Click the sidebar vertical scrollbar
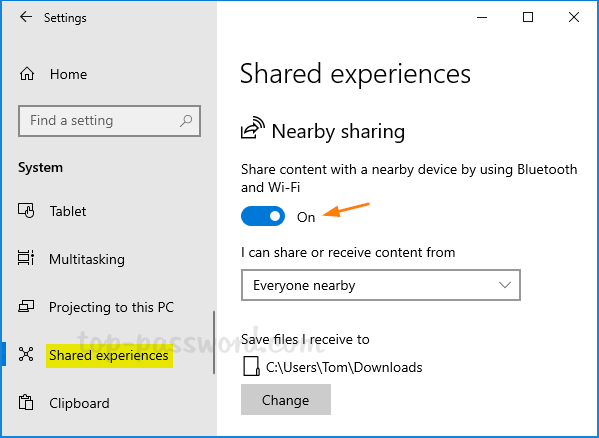Screen dimensions: 599x438 coord(214,343)
